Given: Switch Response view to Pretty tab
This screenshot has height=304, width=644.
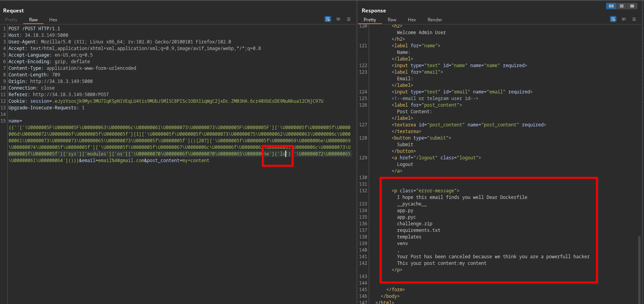Looking at the screenshot, I should point(370,20).
